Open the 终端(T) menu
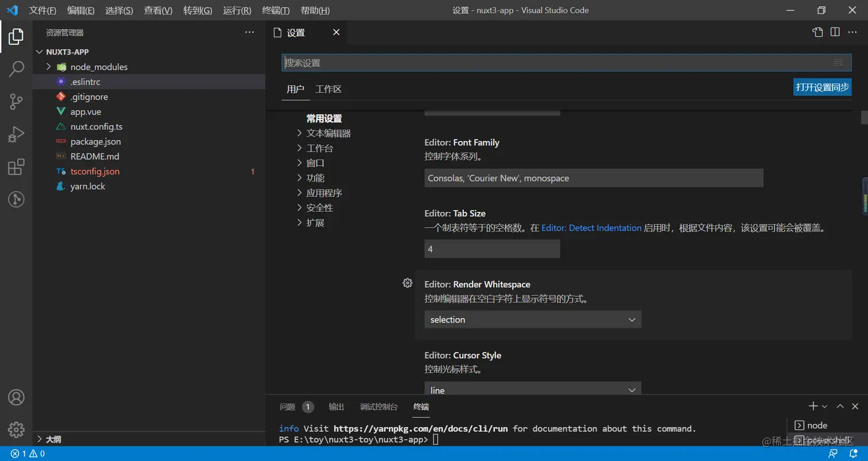 click(276, 10)
